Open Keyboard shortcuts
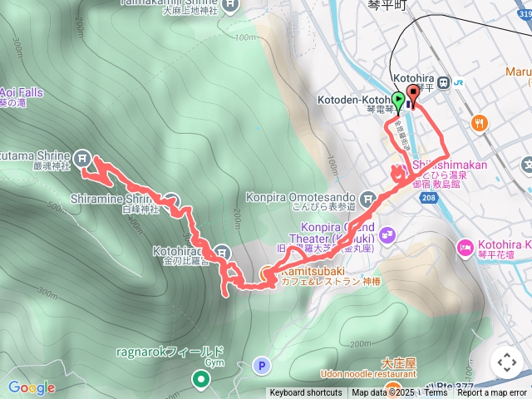Viewport: 532px width, 399px height. [306, 393]
